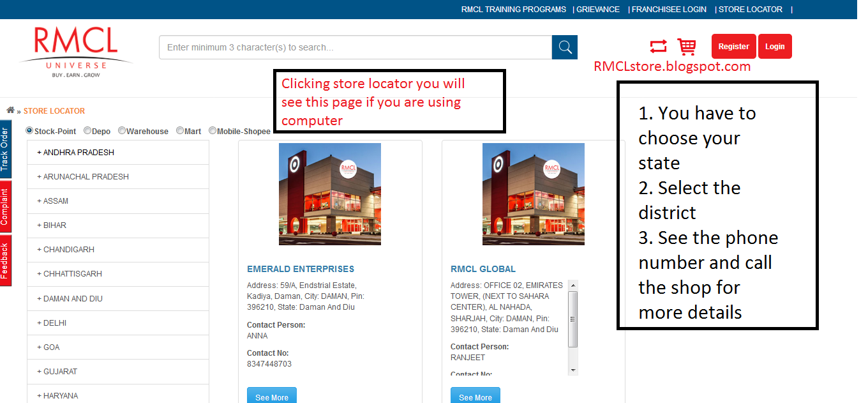Click the Emerald Enterprises store photo
Screen dimensions: 868x403
[330, 194]
